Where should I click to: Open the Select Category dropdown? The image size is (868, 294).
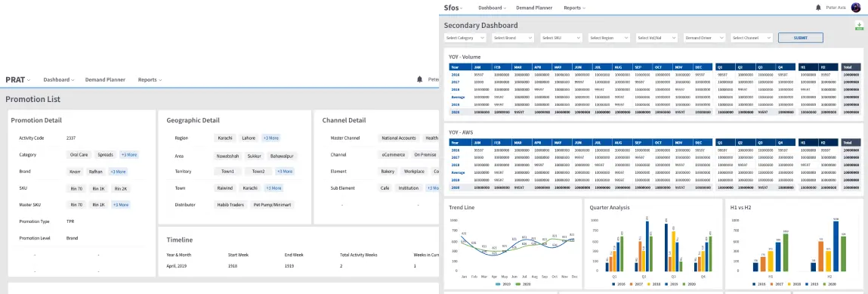click(465, 38)
